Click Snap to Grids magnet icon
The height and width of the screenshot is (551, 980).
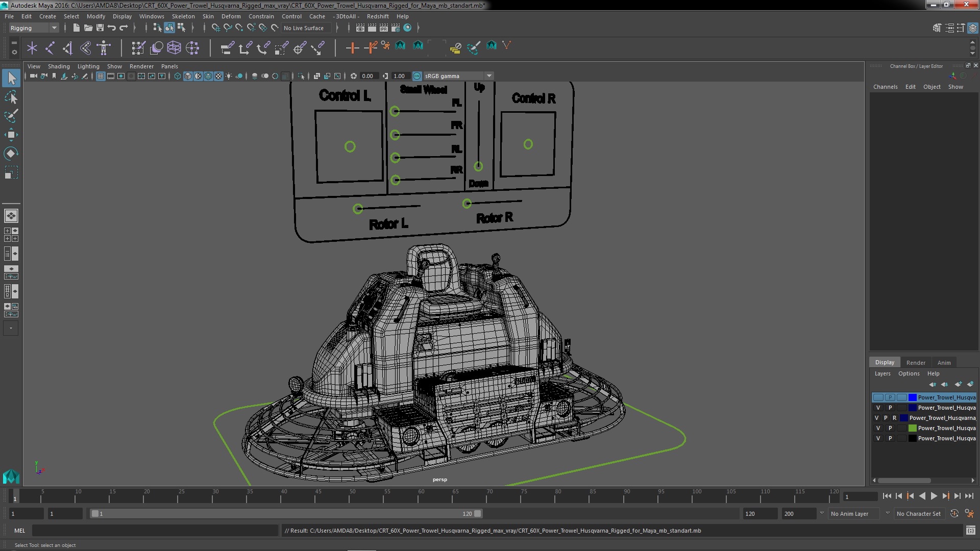[215, 28]
